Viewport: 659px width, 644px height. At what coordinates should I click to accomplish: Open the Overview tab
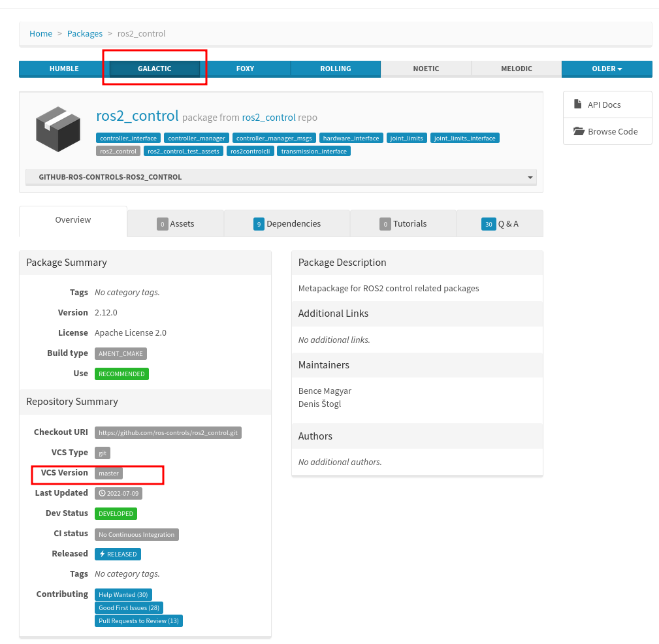coord(73,220)
